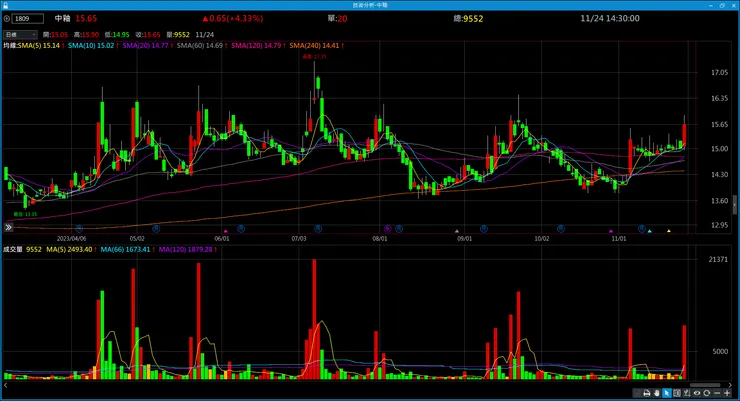This screenshot has height=401, width=740.
Task: Click the pink triangle marker near 06/01
Action: point(226,231)
